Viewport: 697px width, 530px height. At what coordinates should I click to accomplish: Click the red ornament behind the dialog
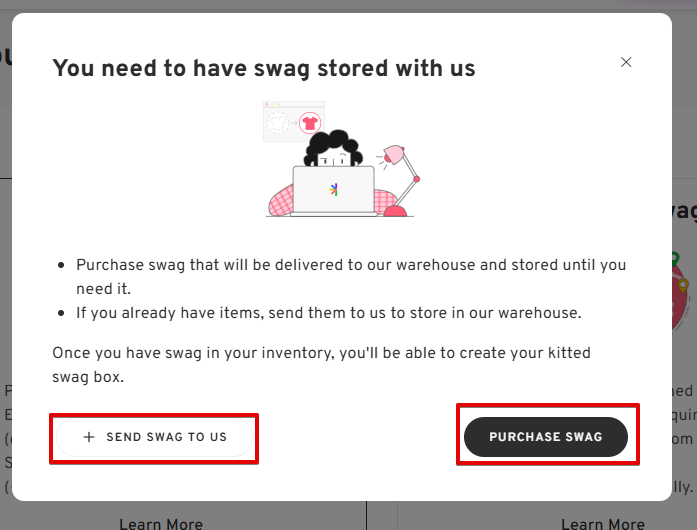(681, 291)
